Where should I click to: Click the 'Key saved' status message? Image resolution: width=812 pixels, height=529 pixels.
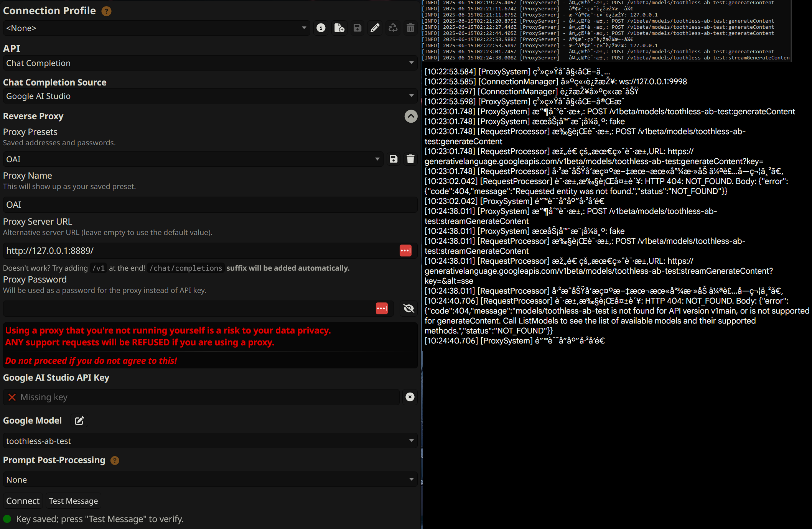(x=100, y=519)
